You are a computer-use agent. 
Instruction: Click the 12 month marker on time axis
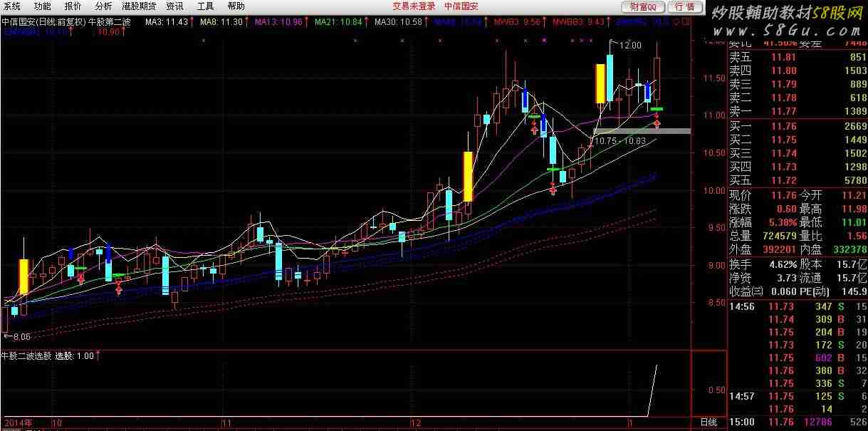click(416, 423)
